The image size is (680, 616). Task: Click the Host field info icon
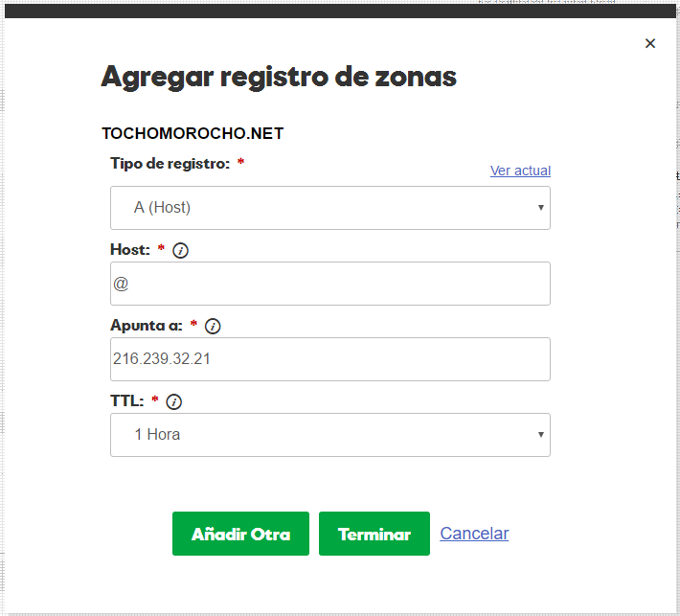(x=180, y=251)
